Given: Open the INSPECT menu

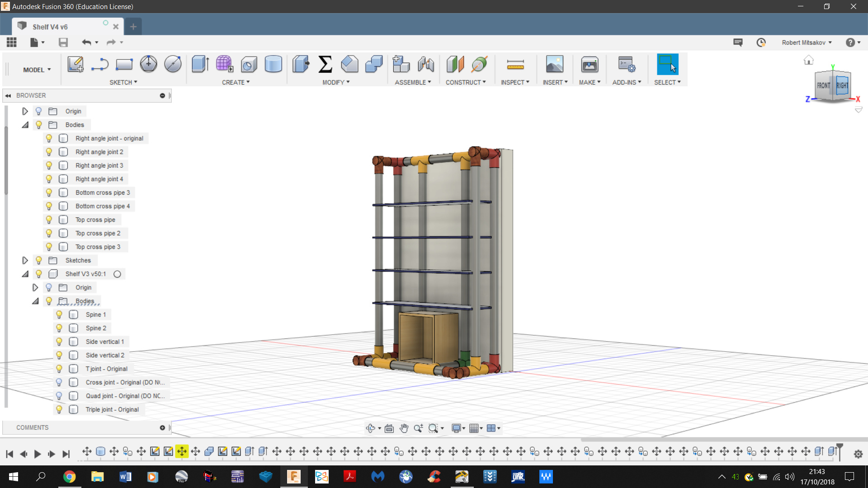Looking at the screenshot, I should [x=515, y=82].
